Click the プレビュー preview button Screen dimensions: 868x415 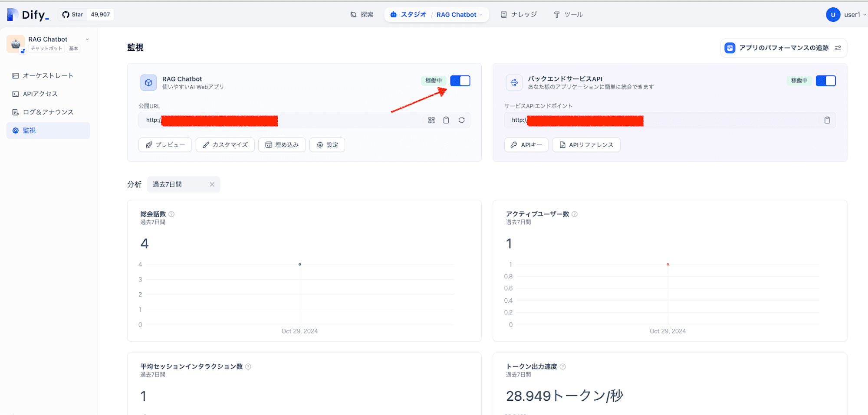point(165,145)
